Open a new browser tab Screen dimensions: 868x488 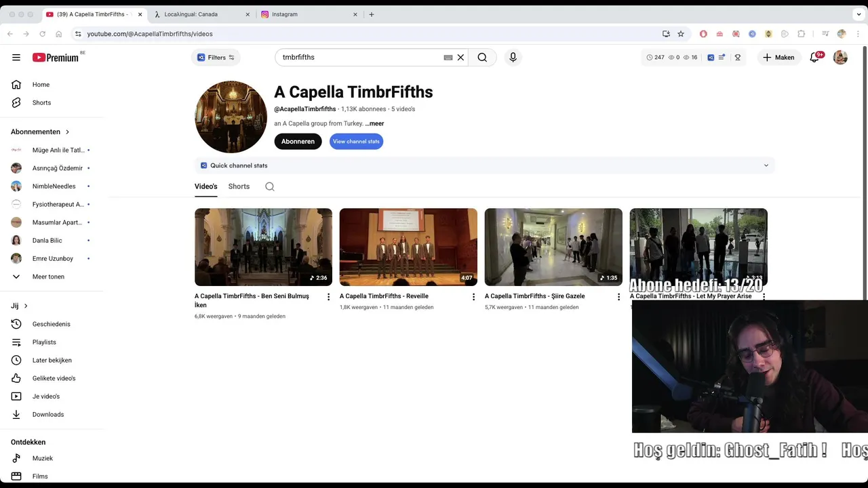coord(371,14)
